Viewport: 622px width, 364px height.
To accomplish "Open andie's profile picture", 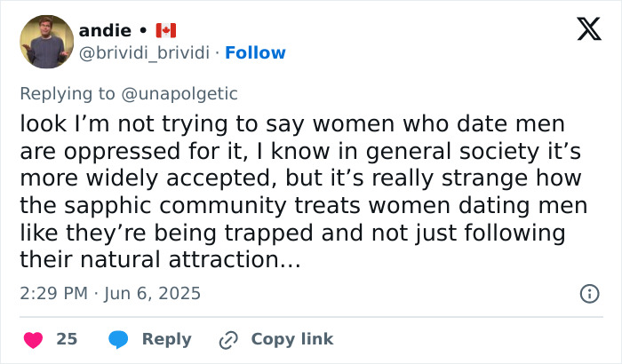I will coord(46,42).
